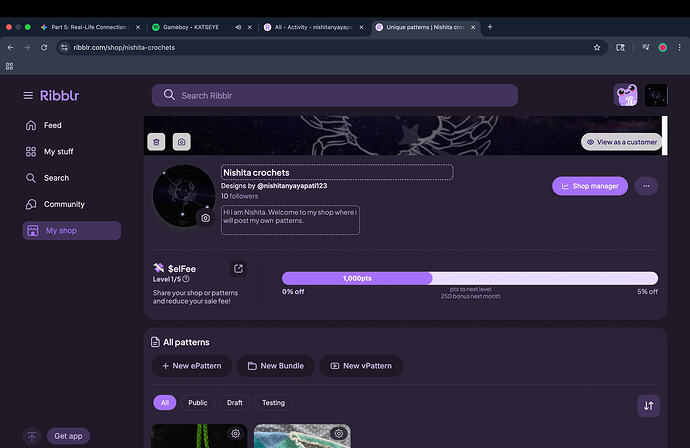This screenshot has height=448, width=690.
Task: Close the Unique patterns tab
Action: pos(473,27)
